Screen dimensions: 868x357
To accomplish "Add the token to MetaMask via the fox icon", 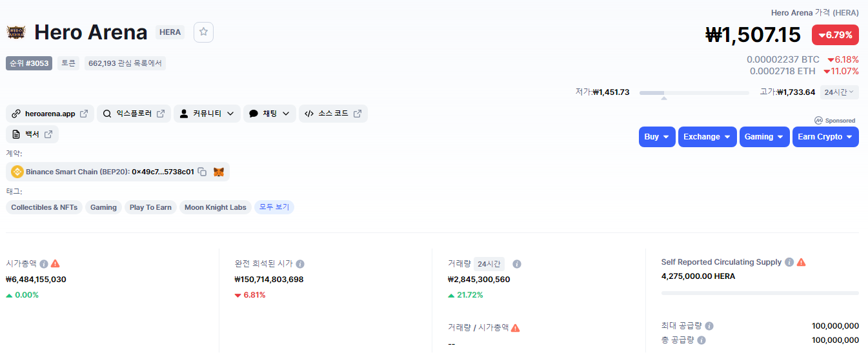I will pos(219,172).
